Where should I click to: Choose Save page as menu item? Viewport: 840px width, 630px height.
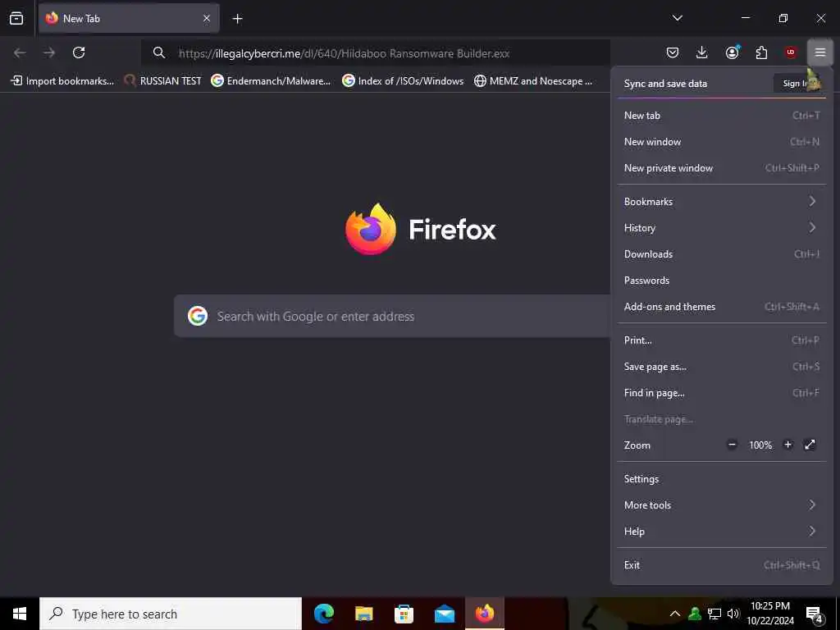[x=722, y=367]
